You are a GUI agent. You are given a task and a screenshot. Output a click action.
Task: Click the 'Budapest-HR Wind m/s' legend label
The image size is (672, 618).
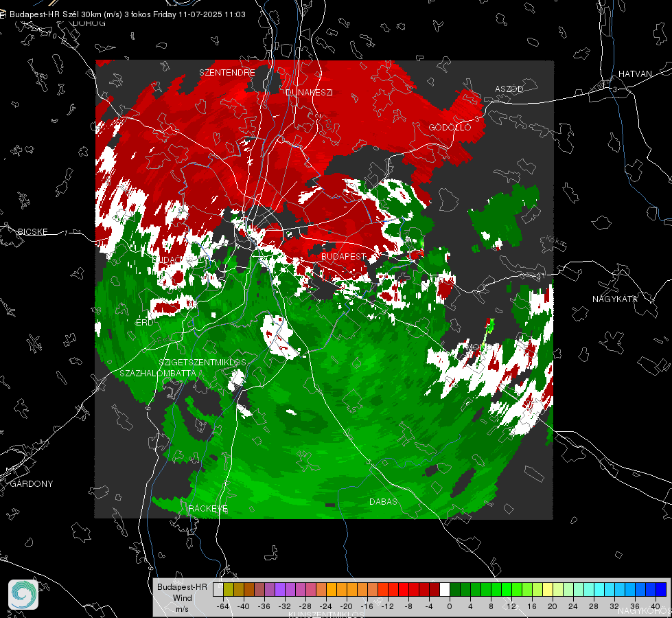tap(182, 598)
